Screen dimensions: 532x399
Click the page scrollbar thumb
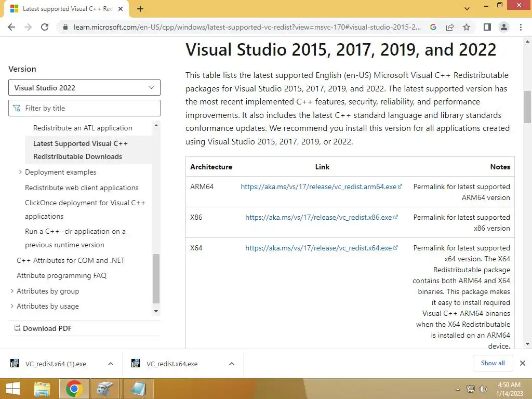pos(527,107)
